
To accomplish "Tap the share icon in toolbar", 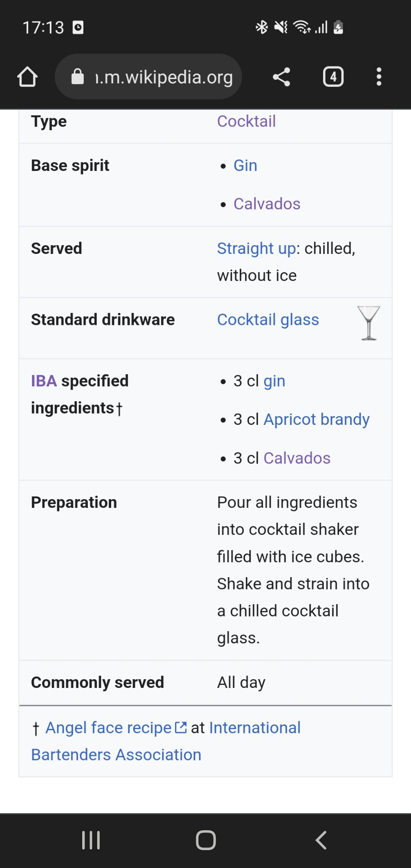I will coord(281,77).
